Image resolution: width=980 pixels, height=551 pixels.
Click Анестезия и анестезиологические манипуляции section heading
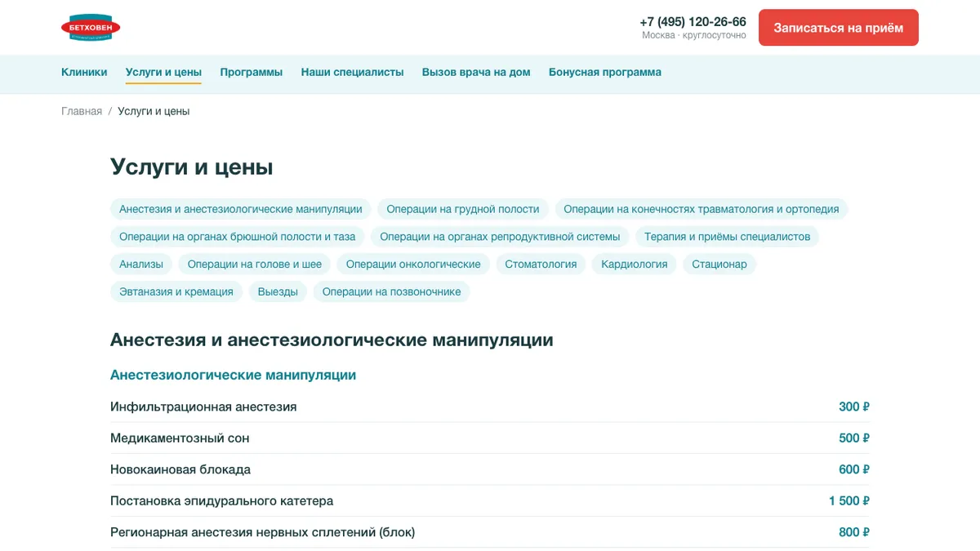pyautogui.click(x=332, y=340)
